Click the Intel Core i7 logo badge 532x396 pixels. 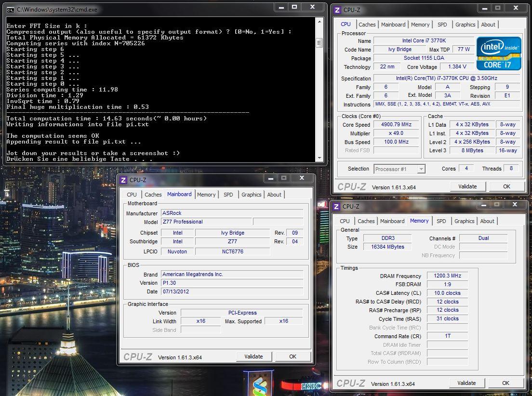pos(498,53)
